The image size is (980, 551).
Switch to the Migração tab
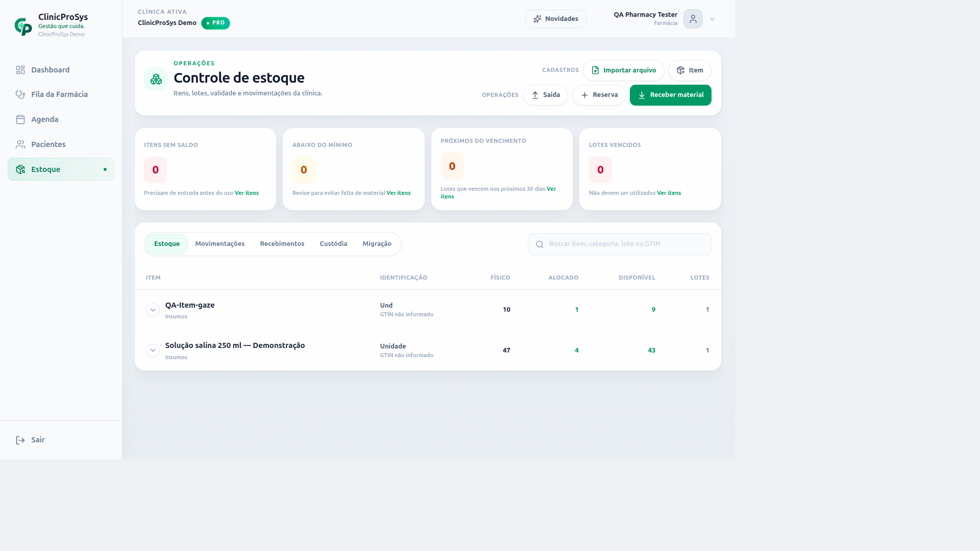point(377,244)
